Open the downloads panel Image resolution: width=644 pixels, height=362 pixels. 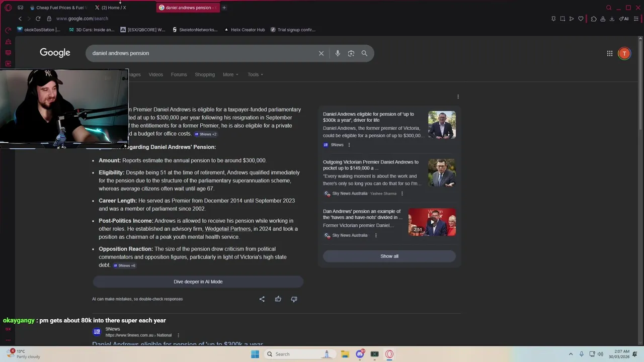coord(612,19)
